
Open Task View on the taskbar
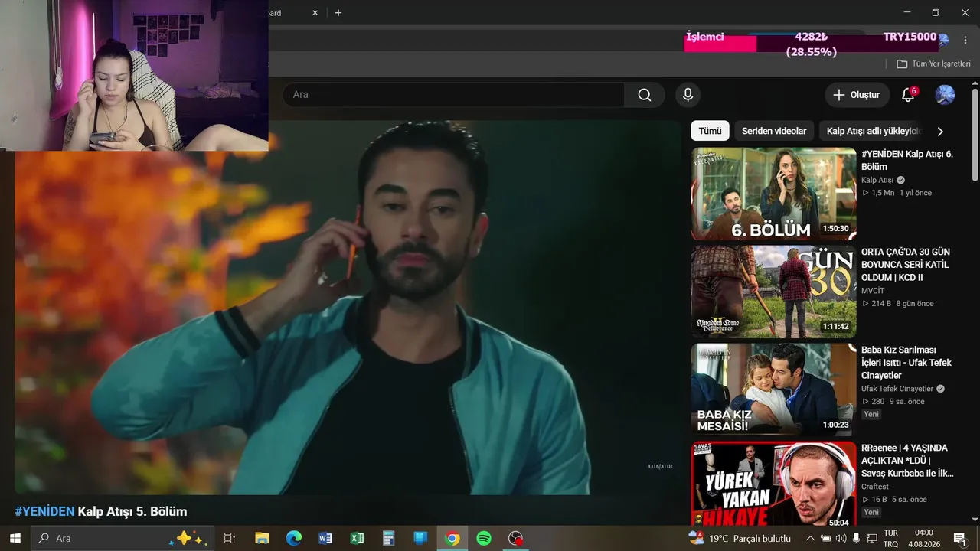tap(229, 538)
